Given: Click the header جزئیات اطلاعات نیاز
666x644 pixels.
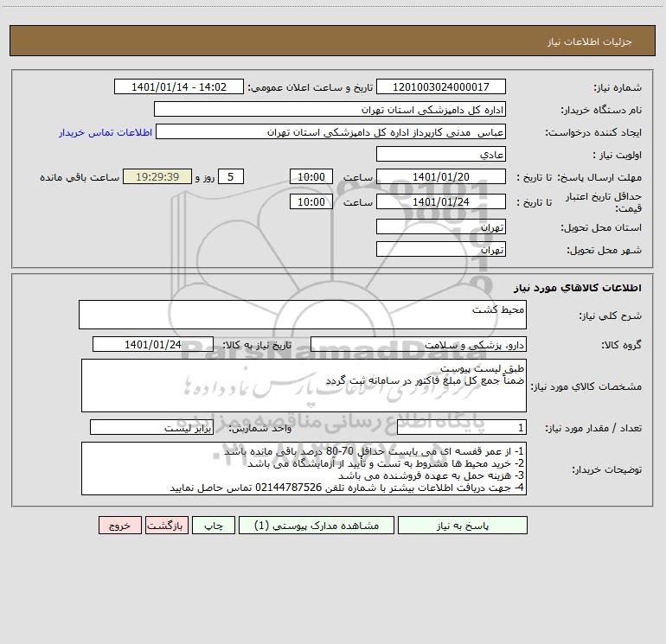Looking at the screenshot, I should tap(589, 41).
